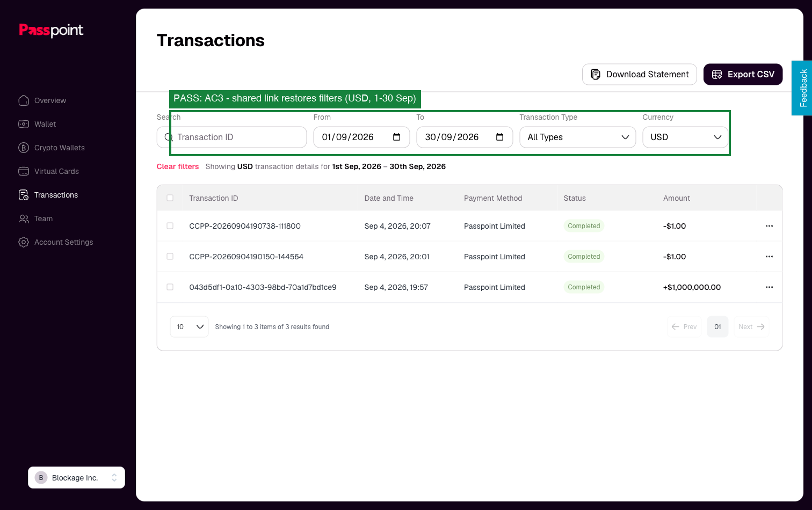Change rows per page dropdown showing 10

click(190, 327)
